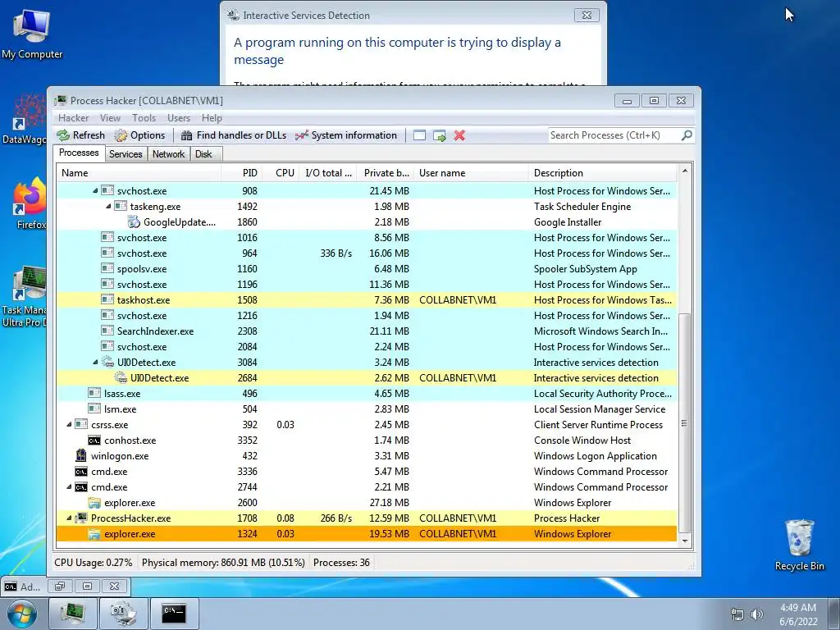
Task: Select the lsm.exe row
Action: click(x=367, y=409)
